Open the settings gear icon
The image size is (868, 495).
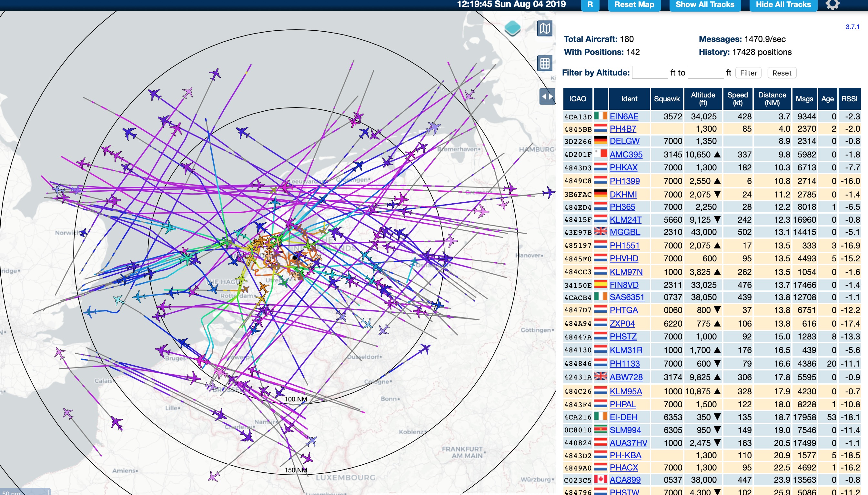[x=832, y=5]
